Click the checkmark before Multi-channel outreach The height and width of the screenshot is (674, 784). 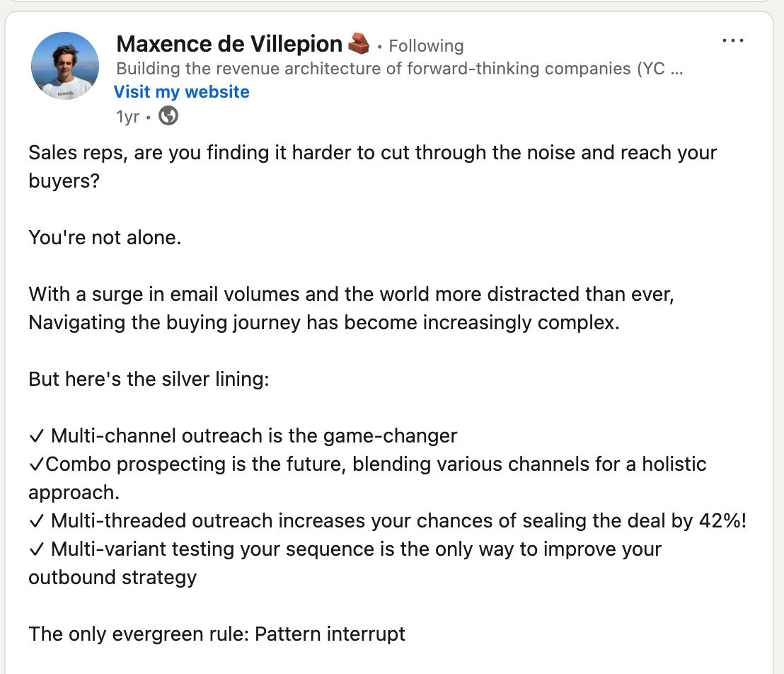tap(37, 436)
